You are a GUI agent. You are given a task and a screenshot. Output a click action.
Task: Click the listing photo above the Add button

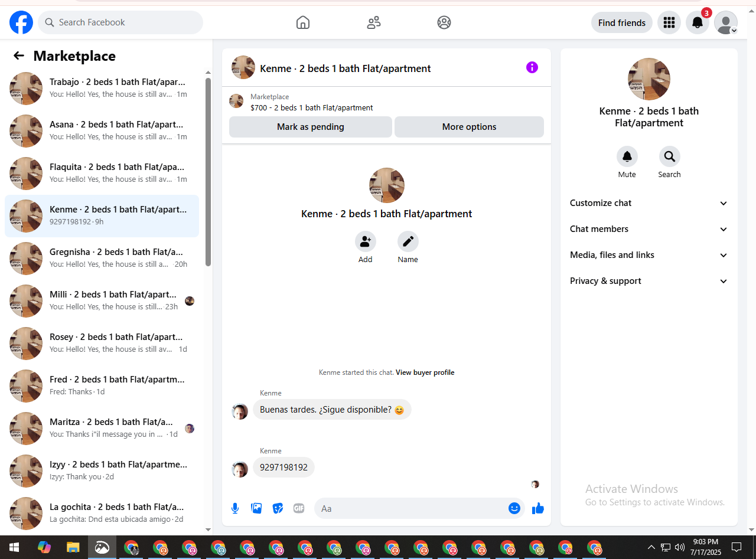click(387, 185)
